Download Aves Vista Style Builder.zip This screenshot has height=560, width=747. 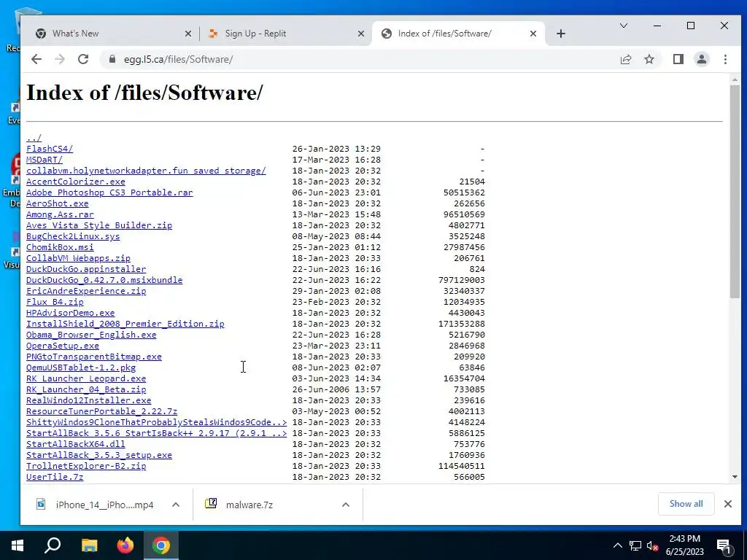coord(99,226)
